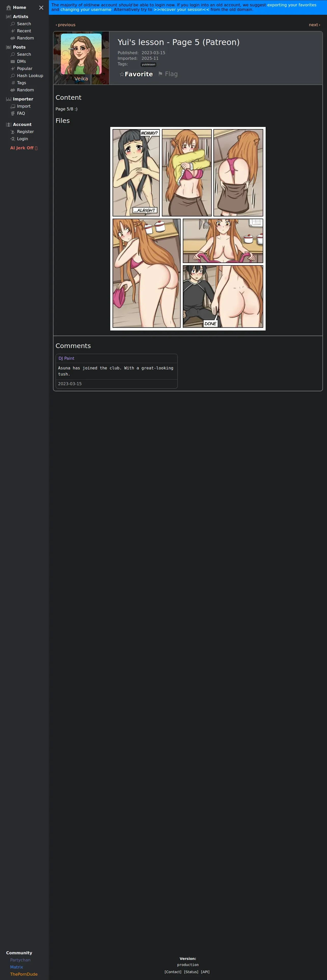
Task: Click the imported date '2025-11'
Action: 150,59
